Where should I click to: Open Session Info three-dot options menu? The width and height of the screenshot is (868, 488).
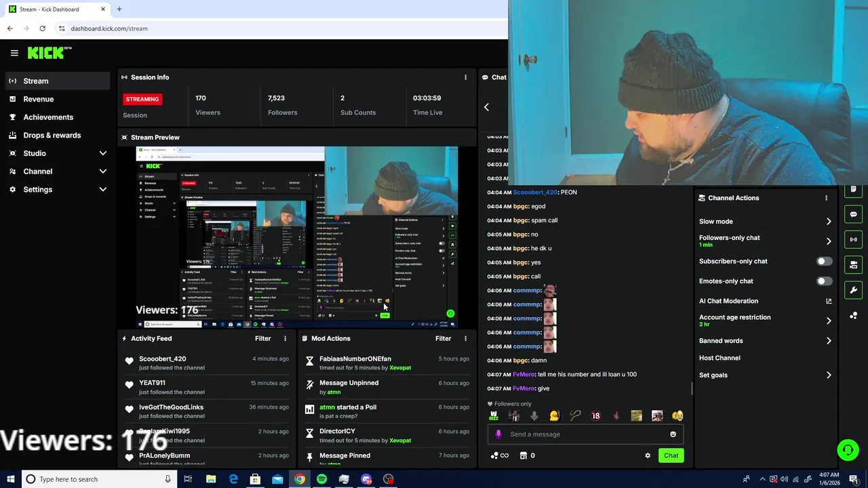(465, 77)
